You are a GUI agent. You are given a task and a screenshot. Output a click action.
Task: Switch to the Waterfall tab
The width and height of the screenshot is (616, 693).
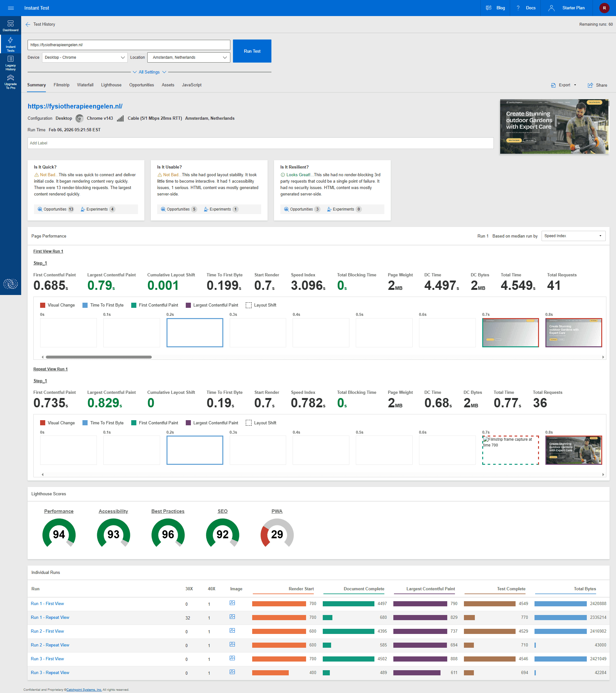[85, 85]
